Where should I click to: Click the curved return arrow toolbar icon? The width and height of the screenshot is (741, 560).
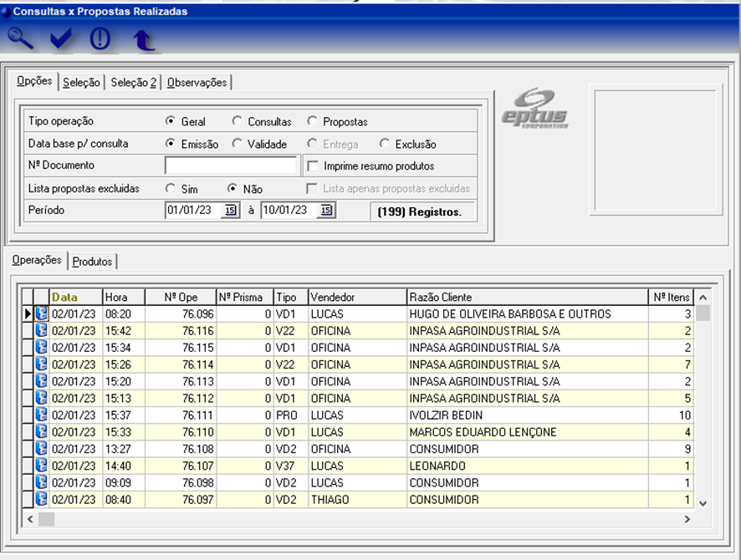pos(144,39)
